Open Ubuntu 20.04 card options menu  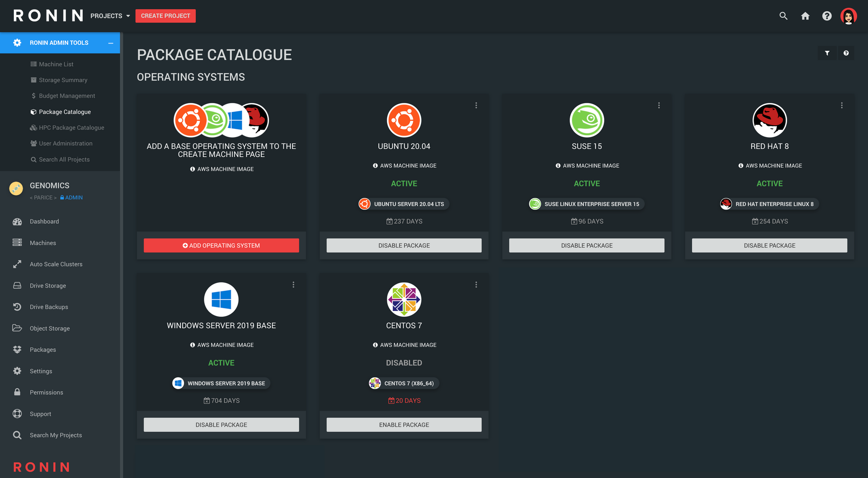[x=476, y=105]
